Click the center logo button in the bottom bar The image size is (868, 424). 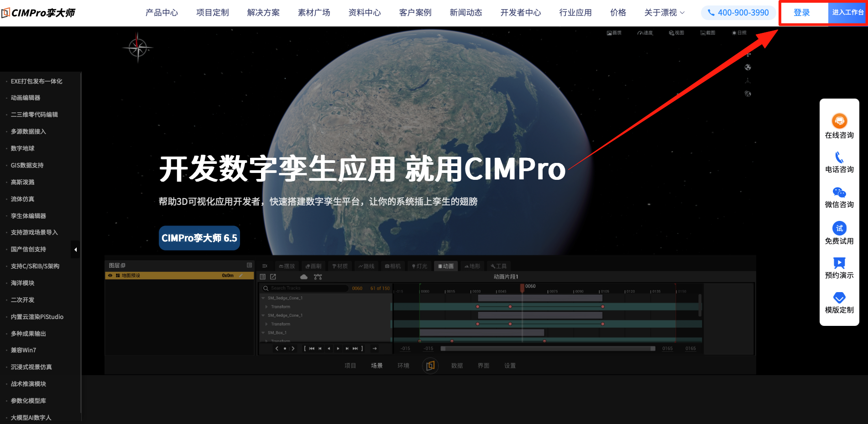tap(430, 366)
